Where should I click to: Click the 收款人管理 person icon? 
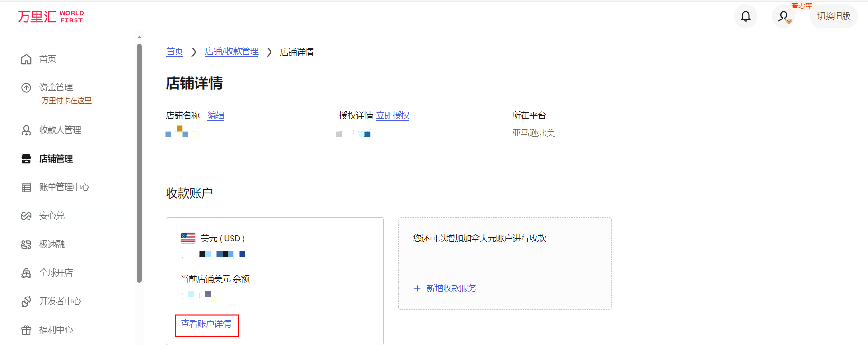[27, 130]
